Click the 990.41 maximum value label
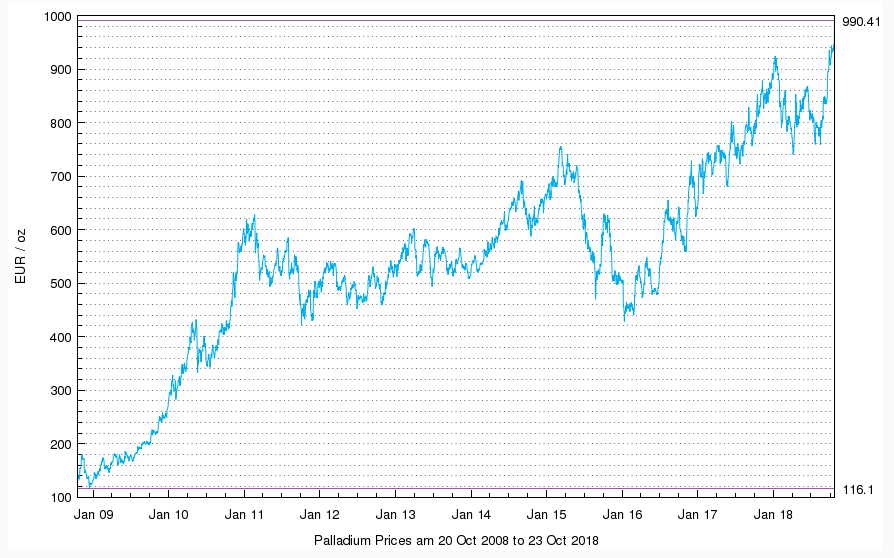The image size is (894, 558). pyautogui.click(x=858, y=21)
